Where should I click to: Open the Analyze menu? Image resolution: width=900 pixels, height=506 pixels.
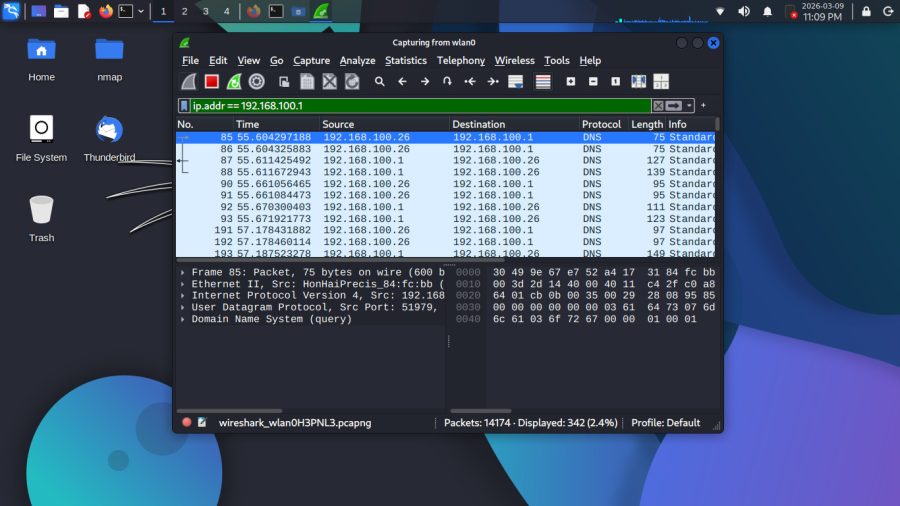coord(357,61)
